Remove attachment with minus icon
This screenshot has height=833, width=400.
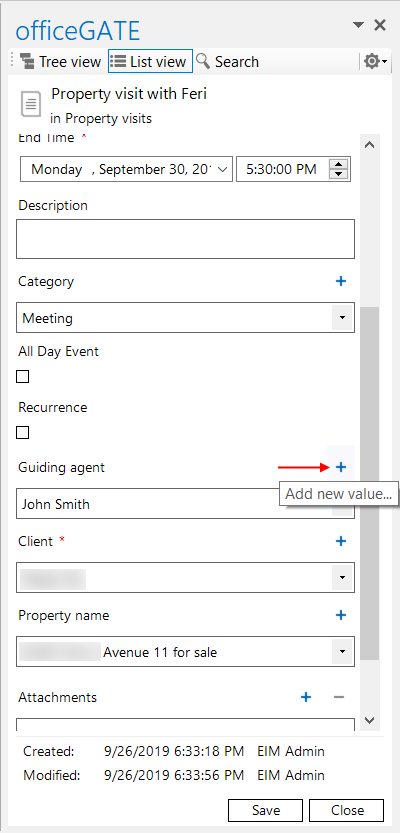pos(339,697)
